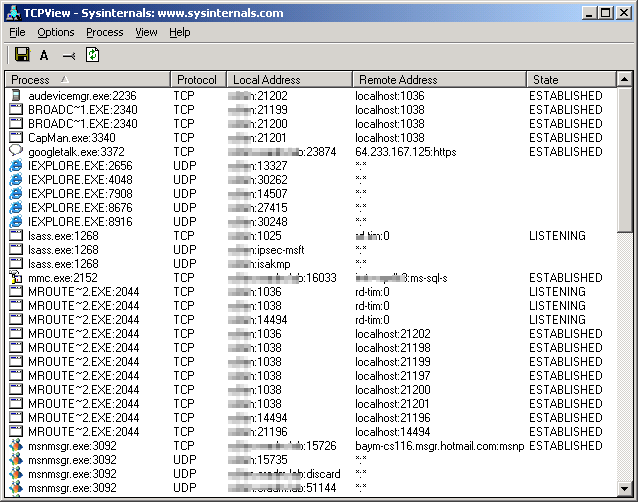Click the UDP protocol on IEXPLORE.EXE:8916 row
The image size is (638, 502).
click(185, 222)
